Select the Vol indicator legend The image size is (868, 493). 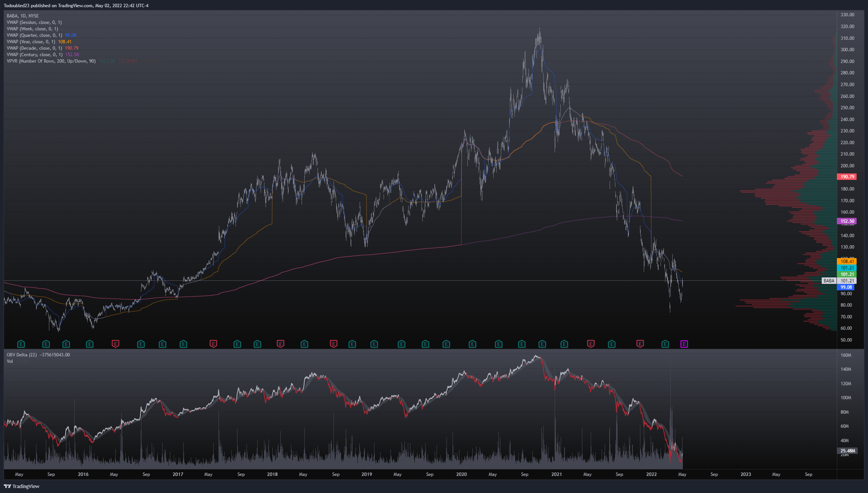click(10, 361)
